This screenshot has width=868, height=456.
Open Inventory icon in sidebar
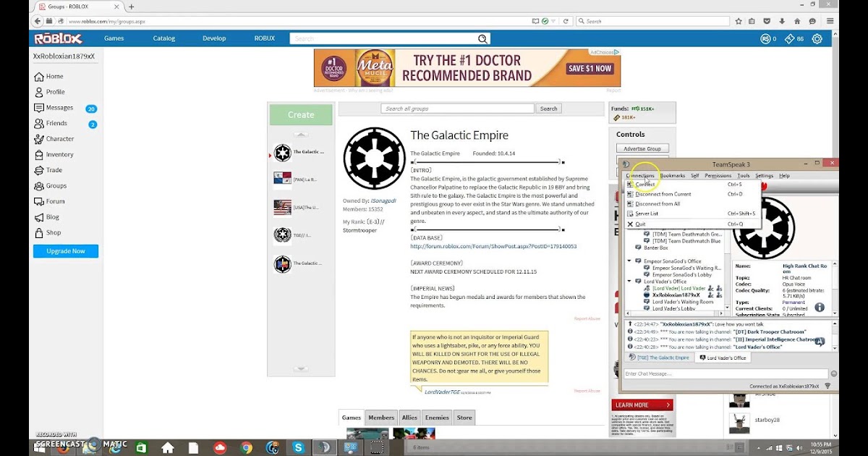[39, 155]
